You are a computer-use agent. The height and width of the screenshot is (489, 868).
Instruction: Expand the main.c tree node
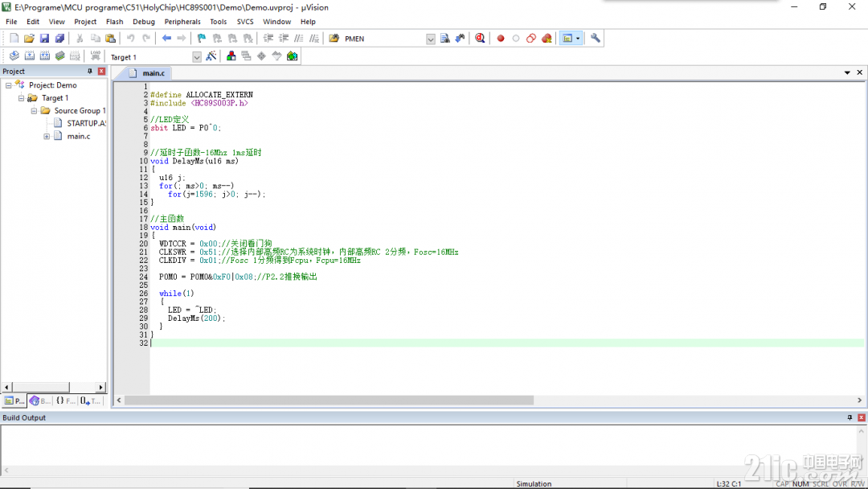(47, 136)
